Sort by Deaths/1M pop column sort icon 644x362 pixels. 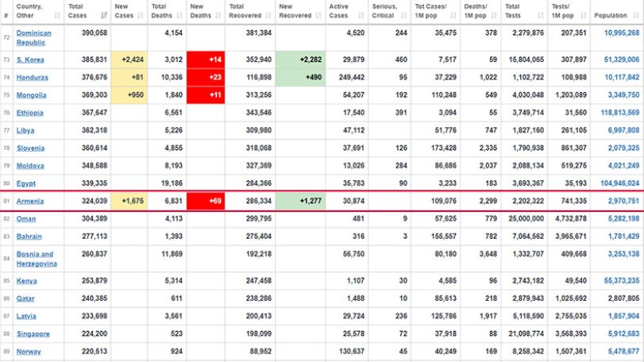coord(494,16)
